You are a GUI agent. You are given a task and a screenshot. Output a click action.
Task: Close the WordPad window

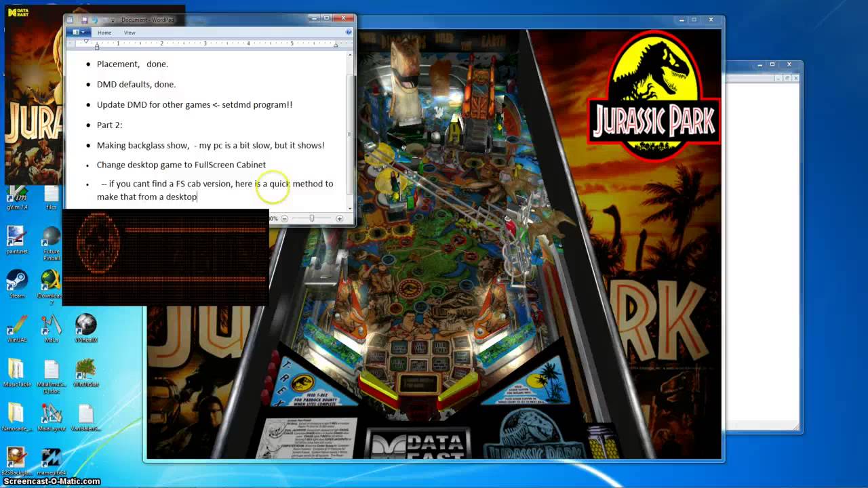(x=342, y=18)
